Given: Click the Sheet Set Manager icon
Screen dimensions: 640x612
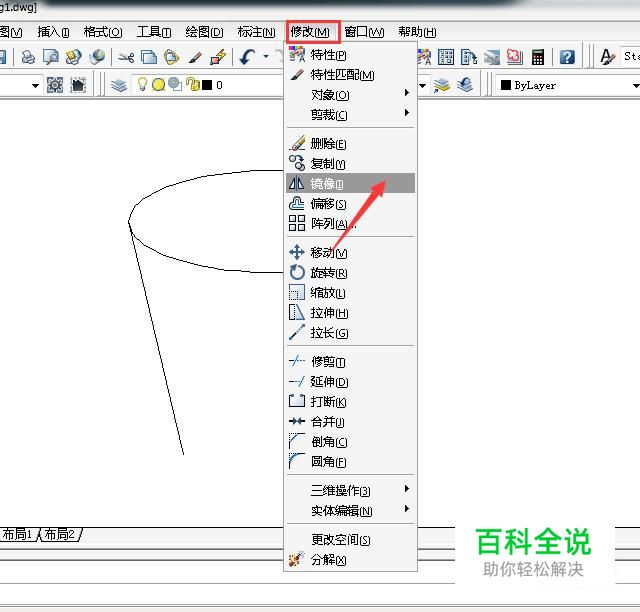Looking at the screenshot, I should pyautogui.click(x=492, y=57).
